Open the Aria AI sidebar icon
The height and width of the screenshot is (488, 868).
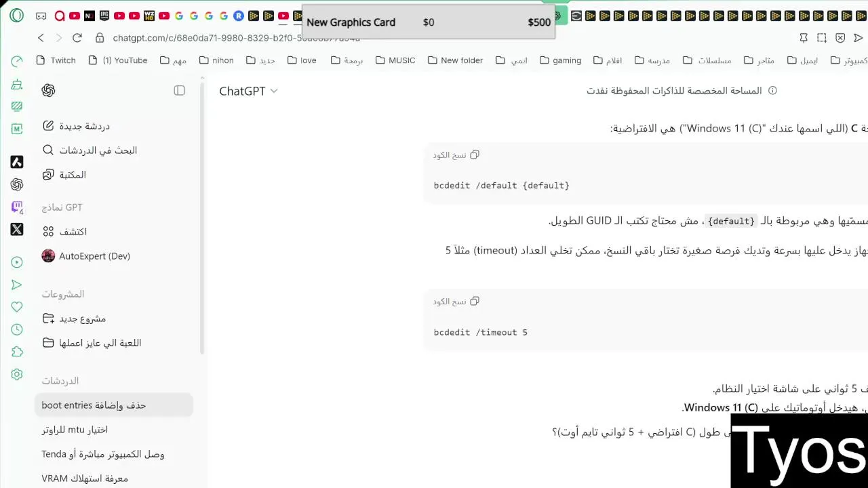pyautogui.click(x=17, y=162)
